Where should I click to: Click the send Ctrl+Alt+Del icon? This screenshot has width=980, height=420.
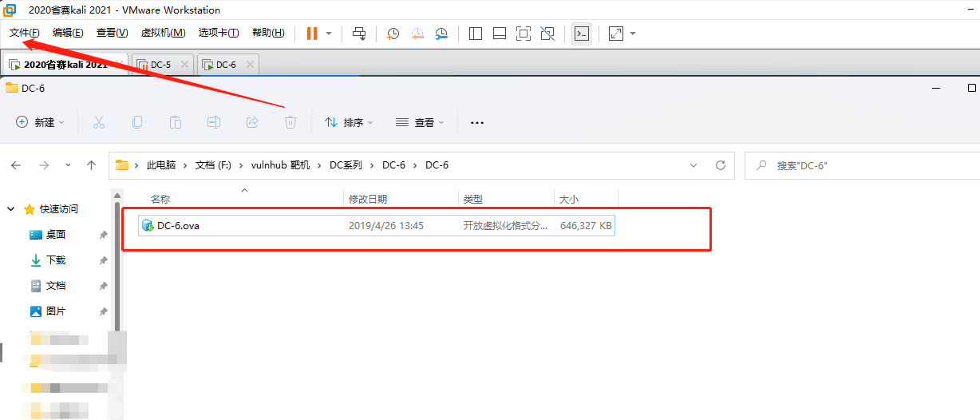click(359, 34)
